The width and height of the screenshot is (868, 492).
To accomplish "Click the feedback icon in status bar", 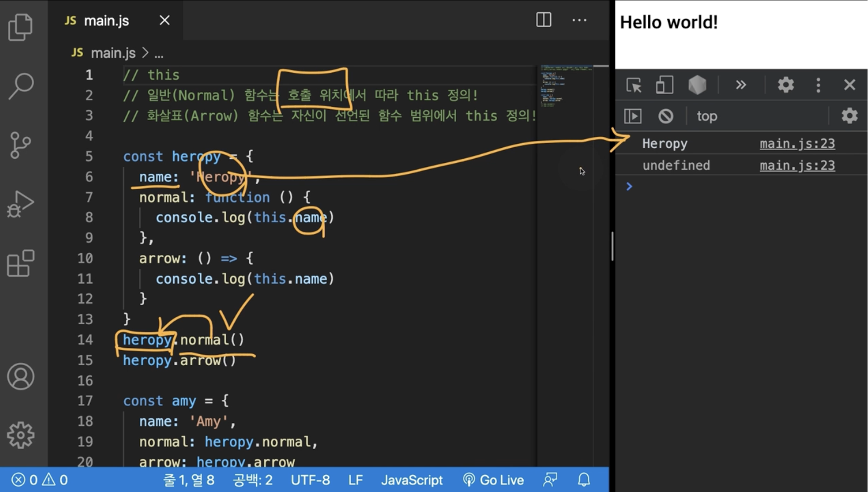I will [x=550, y=480].
